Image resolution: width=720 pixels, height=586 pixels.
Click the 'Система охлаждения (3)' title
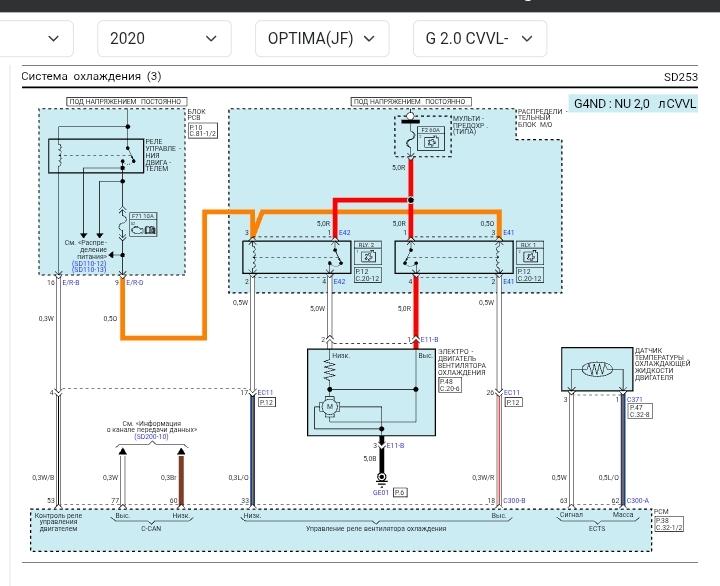[x=91, y=76]
